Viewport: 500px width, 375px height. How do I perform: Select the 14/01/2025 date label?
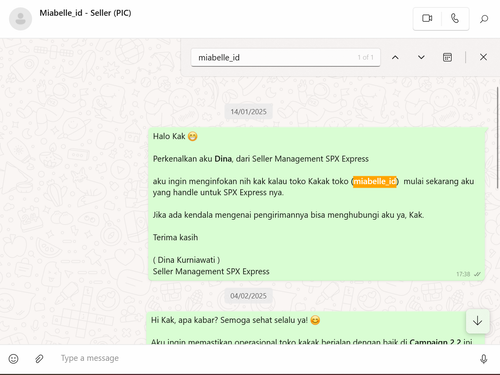[x=248, y=112]
